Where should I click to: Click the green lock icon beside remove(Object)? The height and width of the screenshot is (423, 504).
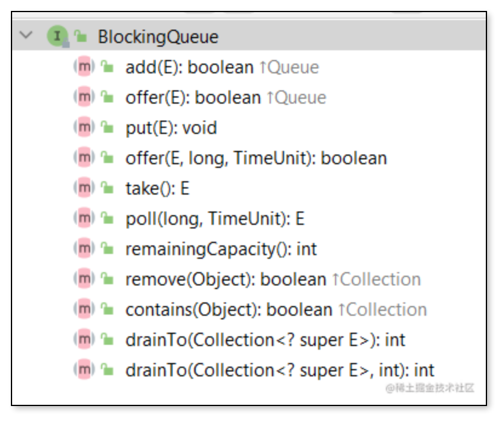107,279
